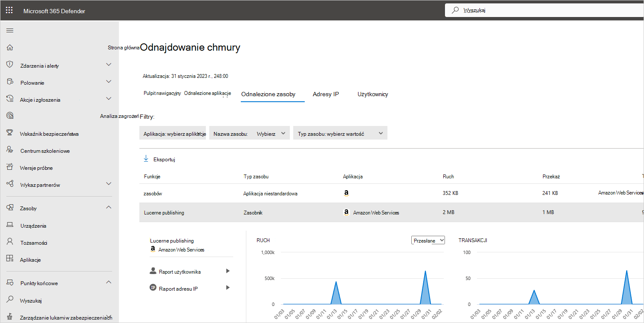Expand the Zdarzenia i alerty menu chevron
Screen dimensions: 644x323
[109, 65]
